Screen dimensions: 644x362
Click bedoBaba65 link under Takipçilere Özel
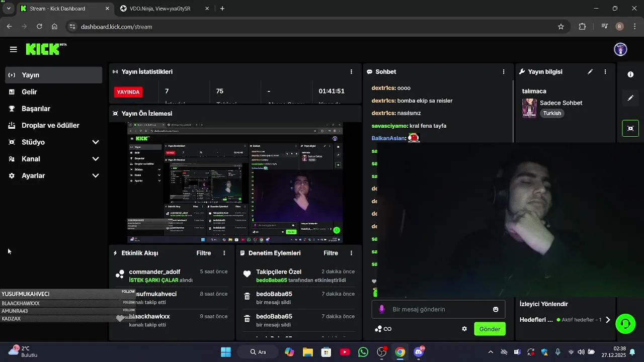(x=272, y=280)
